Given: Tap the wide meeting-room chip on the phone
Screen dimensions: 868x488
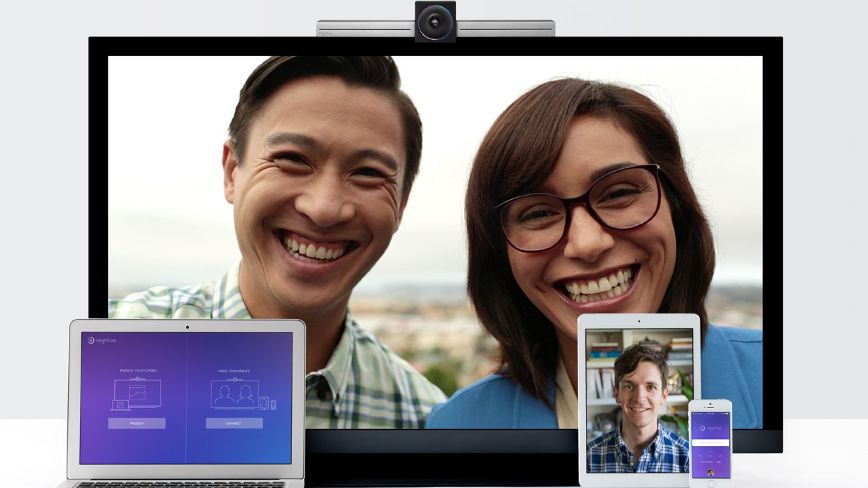Looking at the screenshot, I should click(x=705, y=462).
